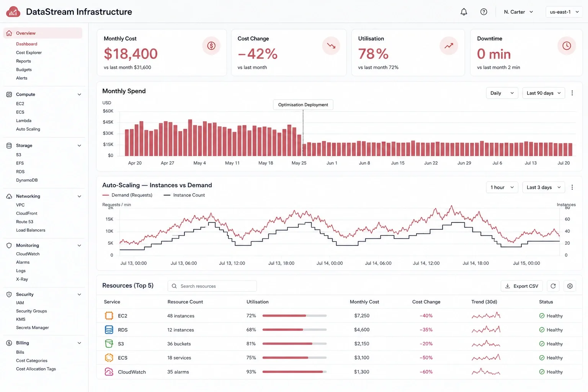
Task: Open Cost Allocation Tags under Billing
Action: (x=36, y=369)
